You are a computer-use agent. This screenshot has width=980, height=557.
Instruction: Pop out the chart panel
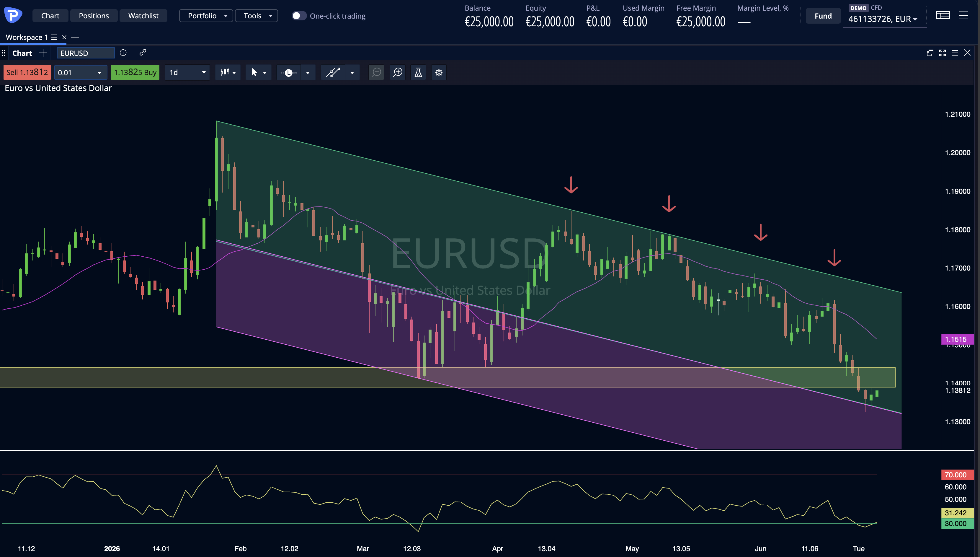(930, 53)
